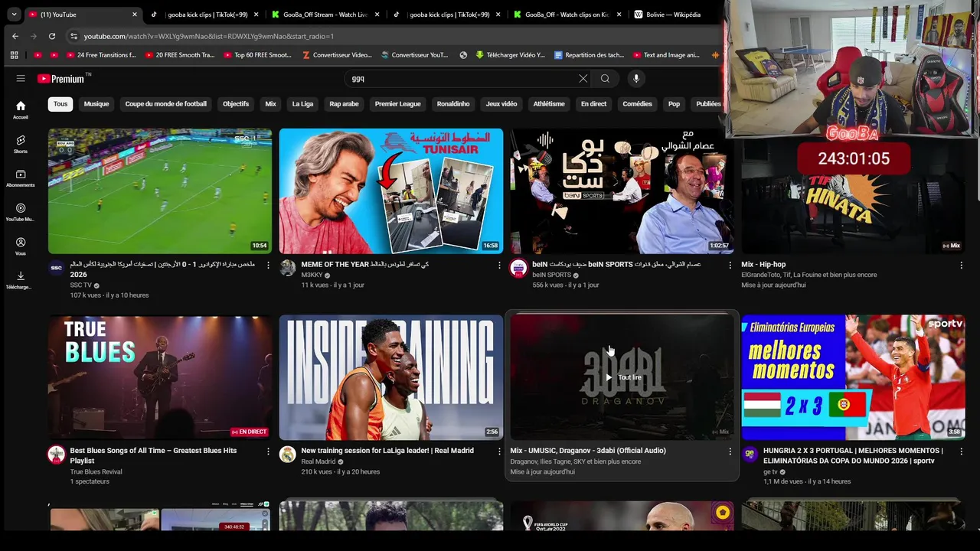Open Téléchargements in the sidebar

[x=21, y=280]
